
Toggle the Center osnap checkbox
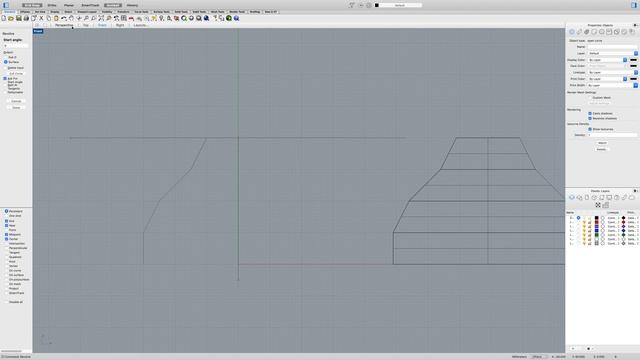(x=7, y=239)
